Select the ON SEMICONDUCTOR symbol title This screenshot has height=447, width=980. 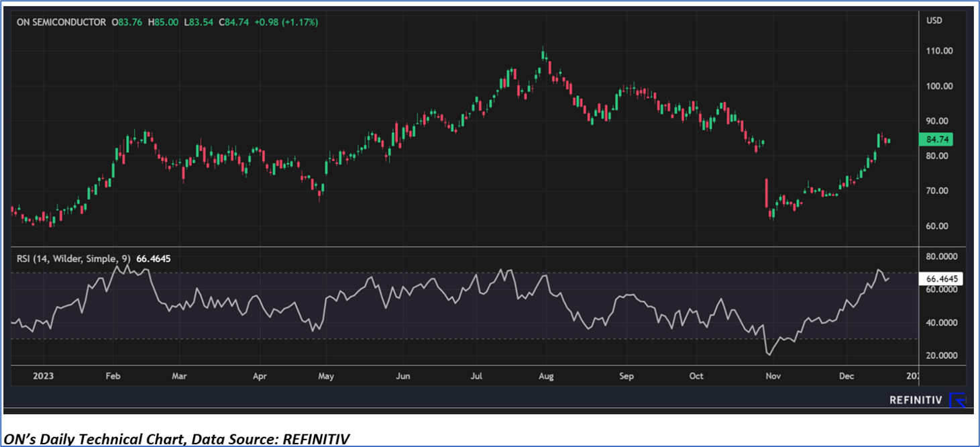point(61,22)
